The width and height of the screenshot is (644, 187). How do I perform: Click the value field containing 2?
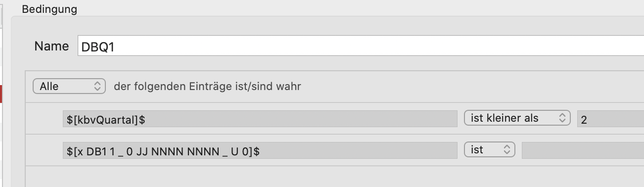[610, 119]
